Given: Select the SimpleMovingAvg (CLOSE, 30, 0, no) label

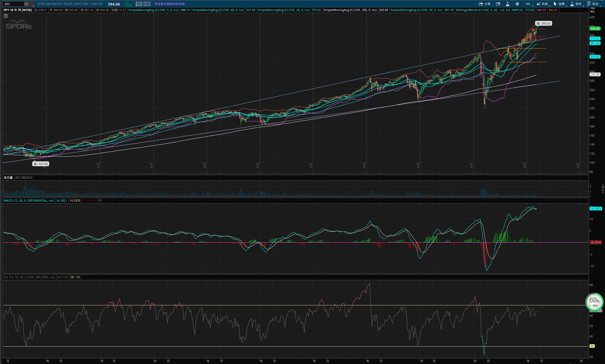Looking at the screenshot, I should pos(416,10).
